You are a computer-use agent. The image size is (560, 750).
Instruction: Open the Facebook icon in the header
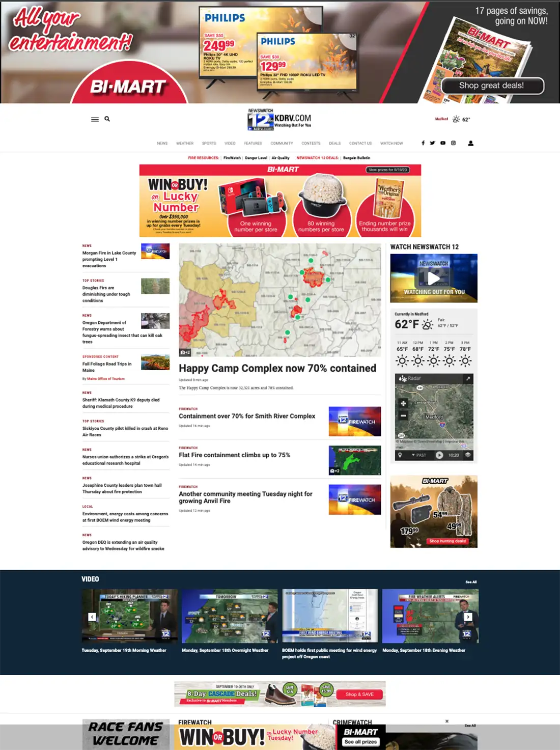pyautogui.click(x=423, y=143)
